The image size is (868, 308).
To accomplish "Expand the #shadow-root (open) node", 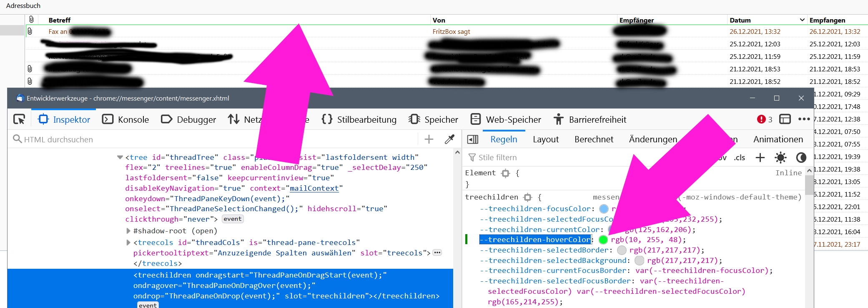I will click(x=128, y=231).
